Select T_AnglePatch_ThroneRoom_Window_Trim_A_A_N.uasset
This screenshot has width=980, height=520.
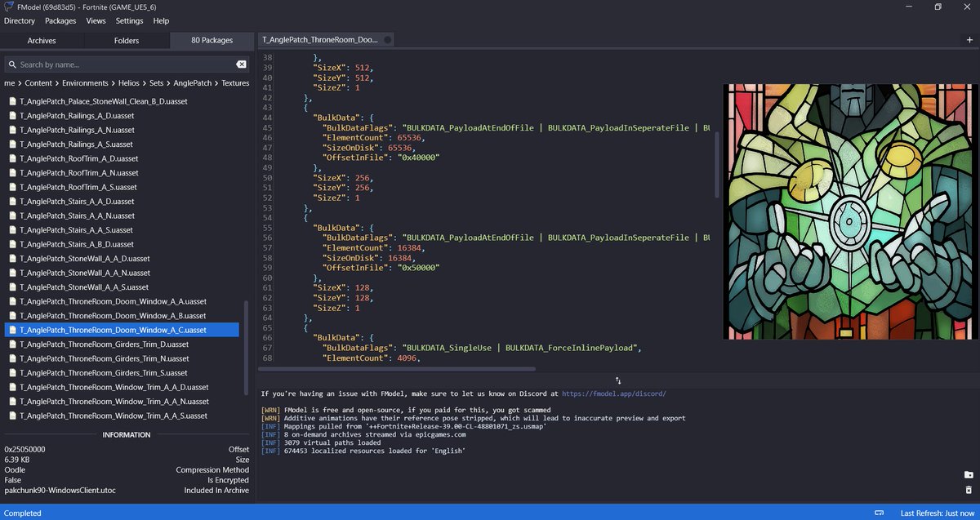[x=122, y=402]
